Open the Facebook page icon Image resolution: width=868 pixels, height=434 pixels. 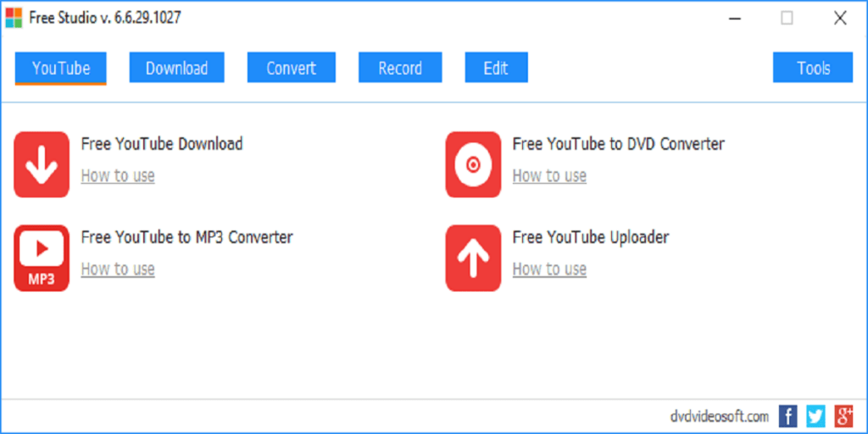tap(787, 415)
